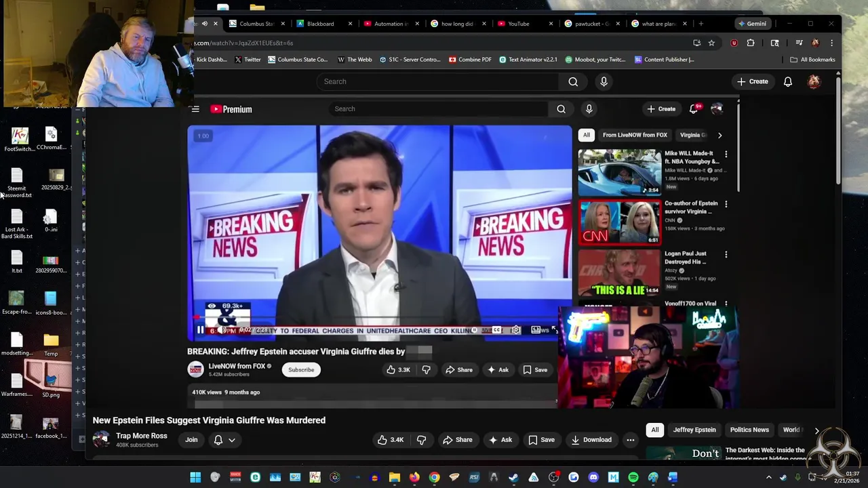This screenshot has width=868, height=488.
Task: Open inner video settings gear
Action: point(516,330)
